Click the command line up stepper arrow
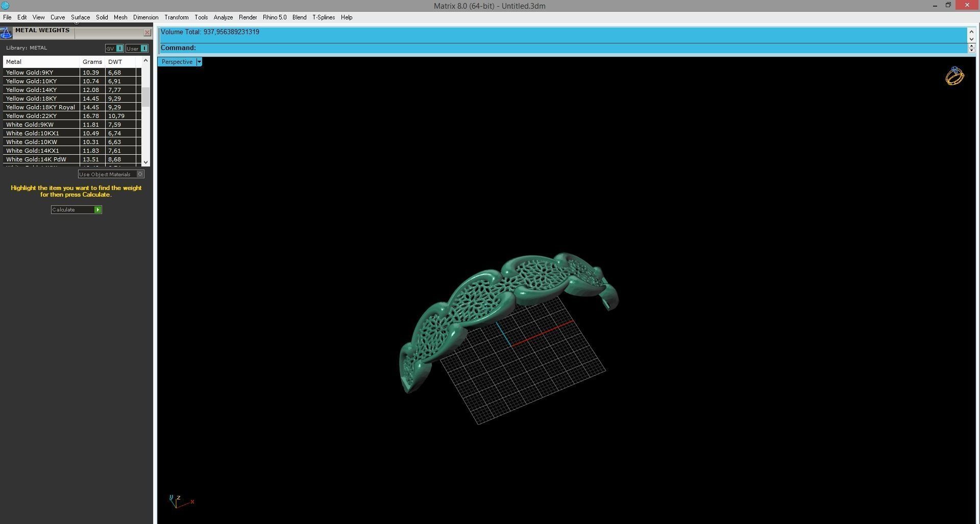The width and height of the screenshot is (980, 524). pos(972,45)
